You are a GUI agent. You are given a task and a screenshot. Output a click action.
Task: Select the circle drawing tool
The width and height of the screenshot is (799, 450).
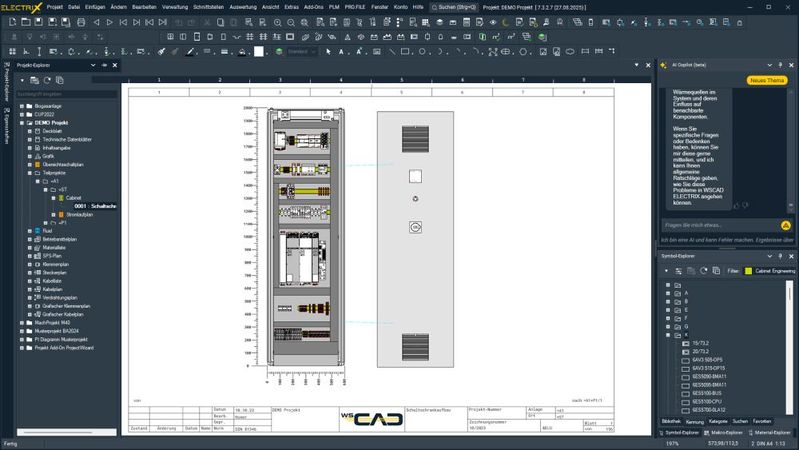coord(422,51)
